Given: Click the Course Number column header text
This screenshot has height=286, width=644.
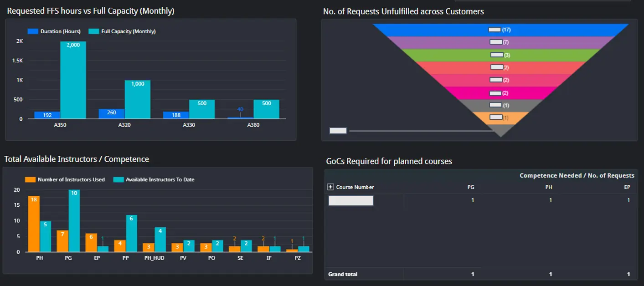Looking at the screenshot, I should pos(355,187).
